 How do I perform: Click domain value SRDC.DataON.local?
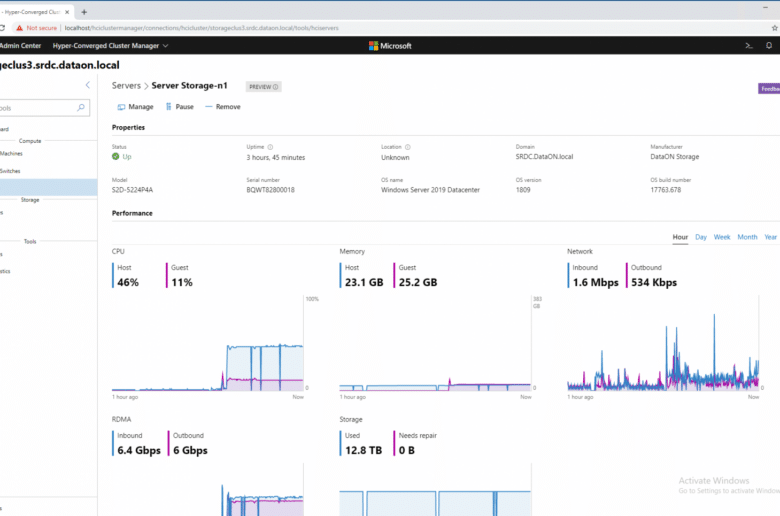(544, 157)
